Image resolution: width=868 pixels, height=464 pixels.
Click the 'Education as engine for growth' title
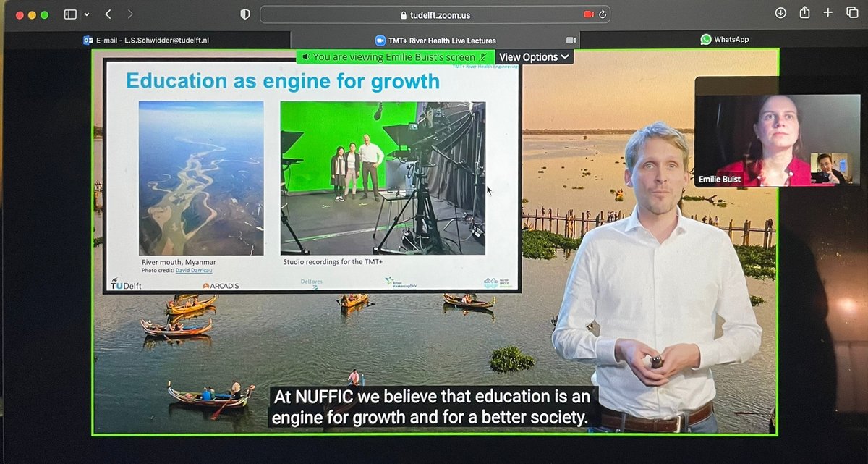[283, 81]
